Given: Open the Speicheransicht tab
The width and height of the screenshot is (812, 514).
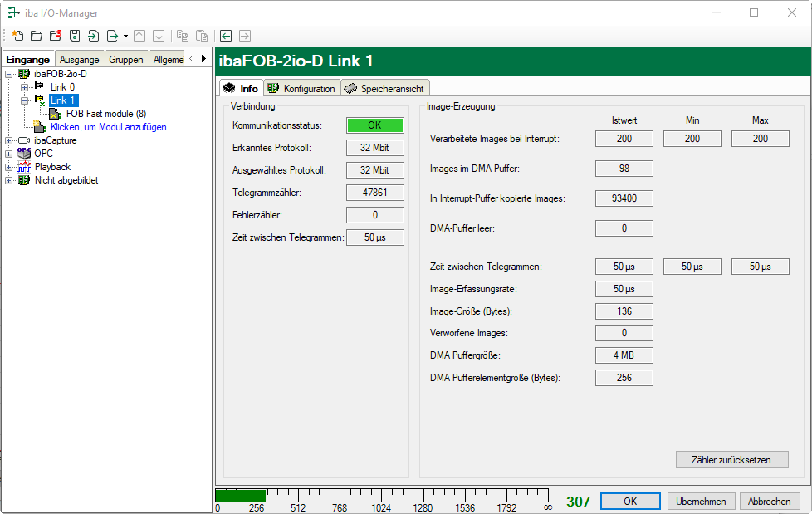Looking at the screenshot, I should coord(384,89).
